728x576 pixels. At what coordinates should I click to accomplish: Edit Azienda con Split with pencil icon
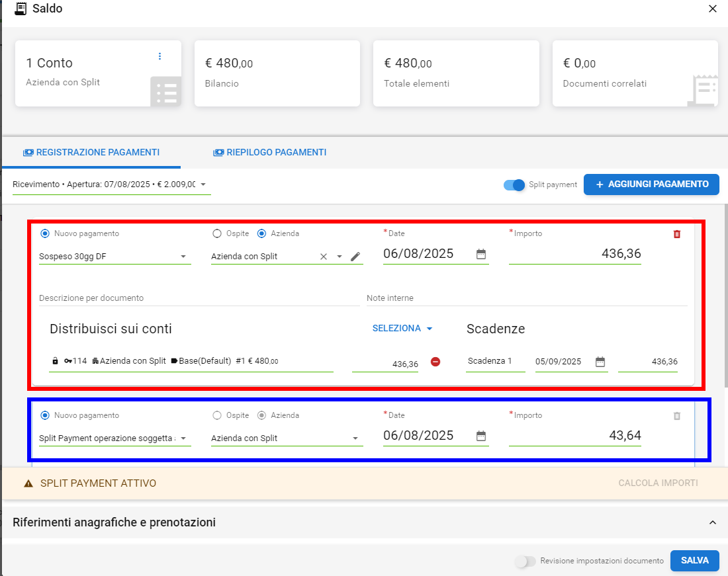click(355, 257)
